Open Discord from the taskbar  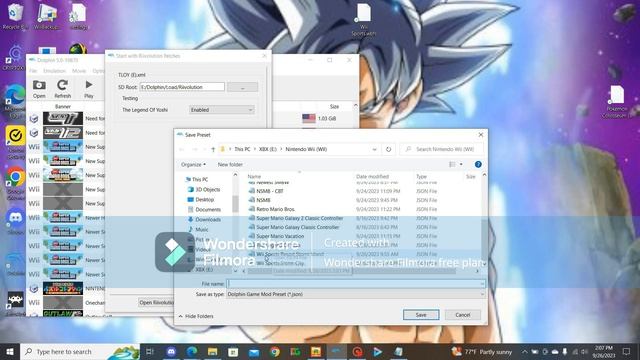click(171, 351)
